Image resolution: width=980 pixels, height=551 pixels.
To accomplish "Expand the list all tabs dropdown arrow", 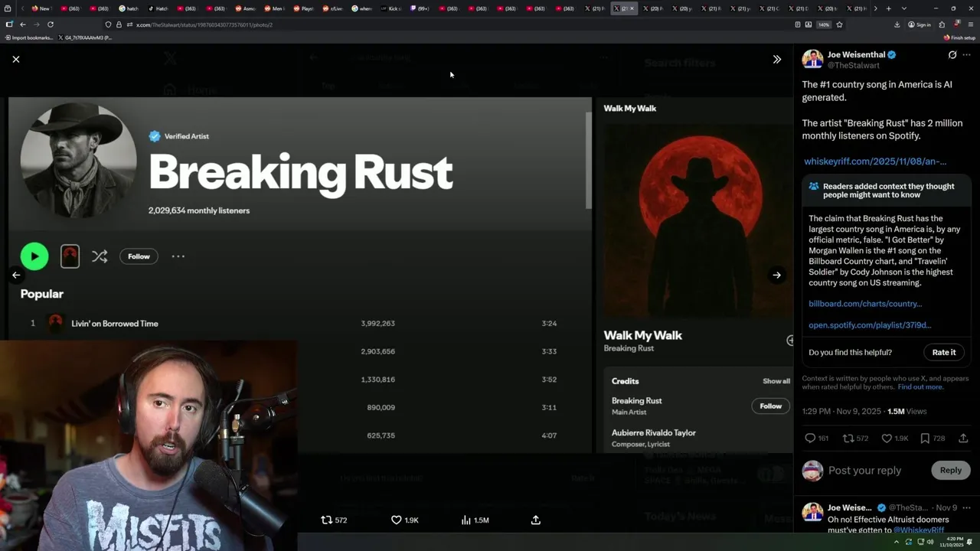I will tap(904, 8).
